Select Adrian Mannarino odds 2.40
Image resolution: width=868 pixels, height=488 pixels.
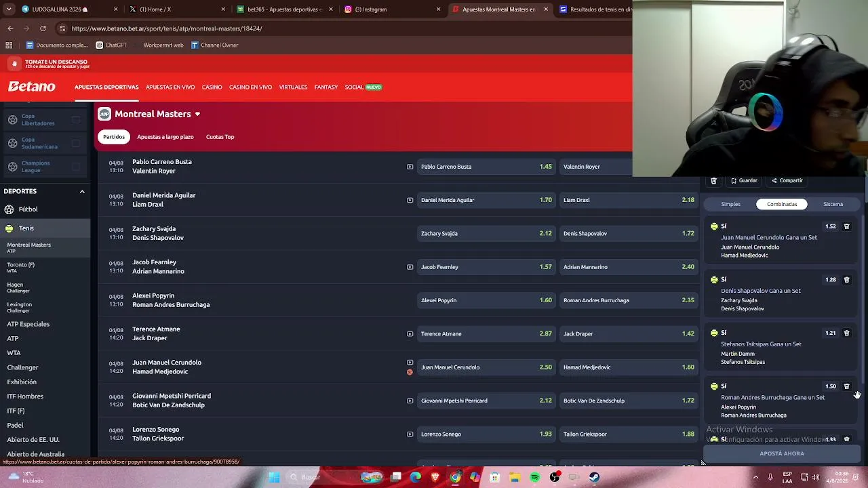pyautogui.click(x=629, y=267)
